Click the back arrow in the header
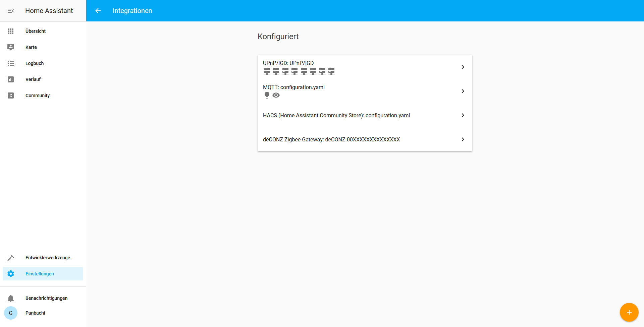This screenshot has height=327, width=644. (x=98, y=11)
